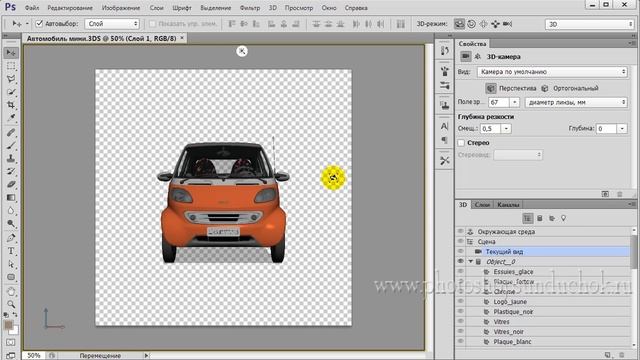Click the foreground color swatch
Image resolution: width=640 pixels, height=360 pixels.
coord(8,325)
